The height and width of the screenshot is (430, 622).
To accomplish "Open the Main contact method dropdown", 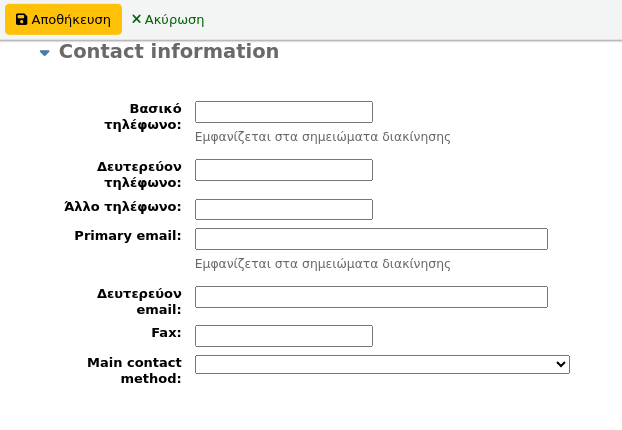I will click(x=381, y=365).
